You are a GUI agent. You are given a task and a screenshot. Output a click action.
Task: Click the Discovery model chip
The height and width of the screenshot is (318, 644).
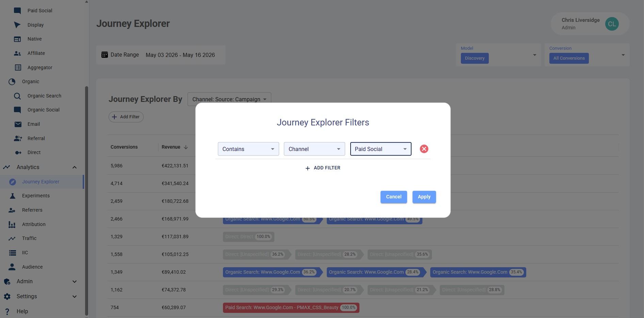[475, 58]
